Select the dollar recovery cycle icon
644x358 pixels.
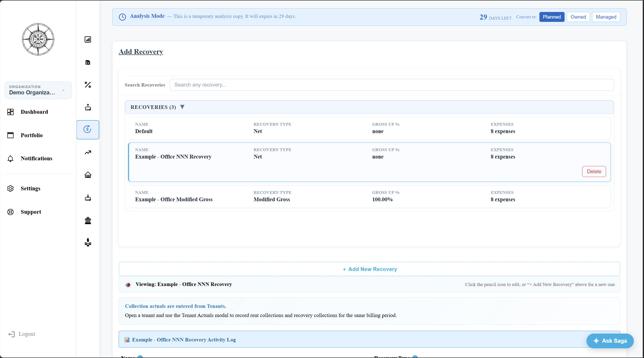(88, 130)
